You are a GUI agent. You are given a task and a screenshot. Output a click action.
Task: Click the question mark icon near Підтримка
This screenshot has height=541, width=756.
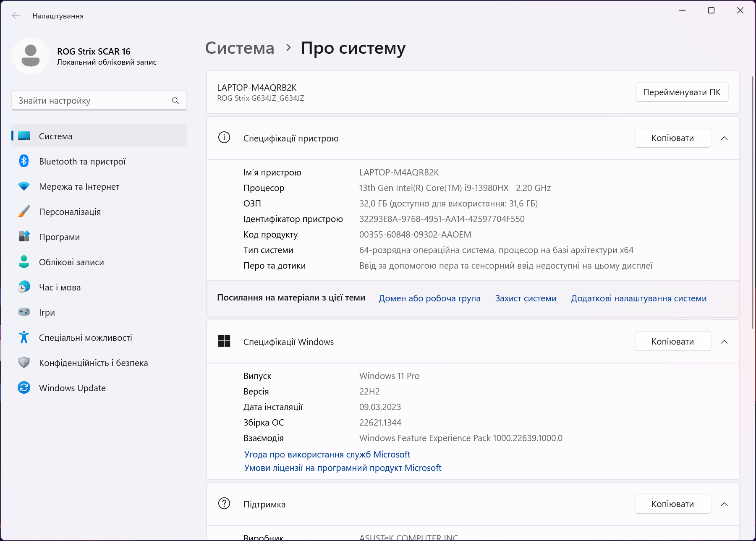pos(224,504)
